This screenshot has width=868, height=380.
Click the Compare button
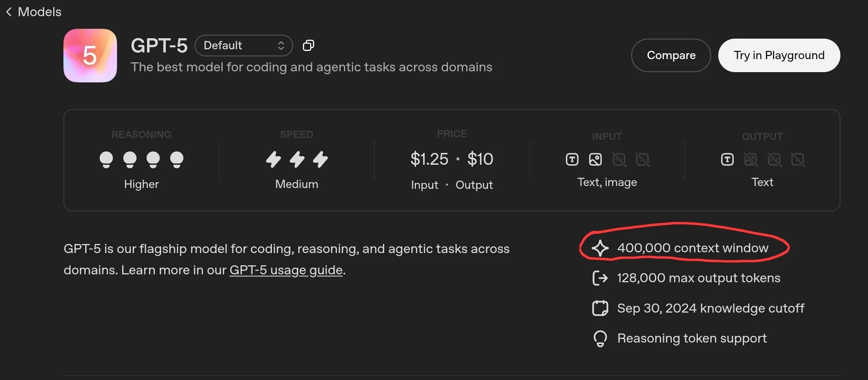[671, 56]
